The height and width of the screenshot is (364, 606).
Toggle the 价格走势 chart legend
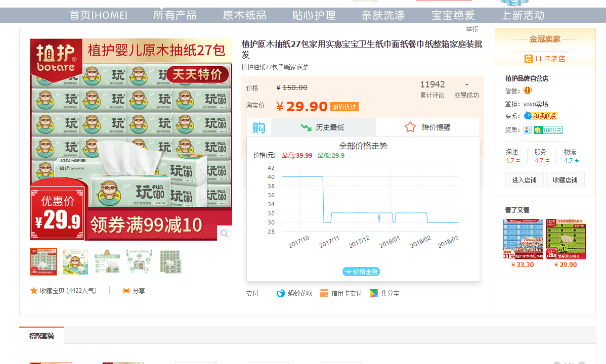coord(361,271)
